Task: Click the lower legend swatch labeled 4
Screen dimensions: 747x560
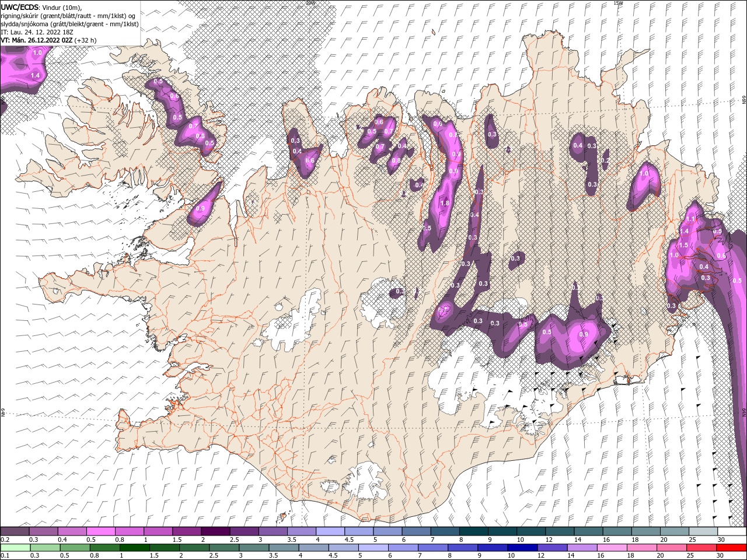Action: pyautogui.click(x=313, y=548)
